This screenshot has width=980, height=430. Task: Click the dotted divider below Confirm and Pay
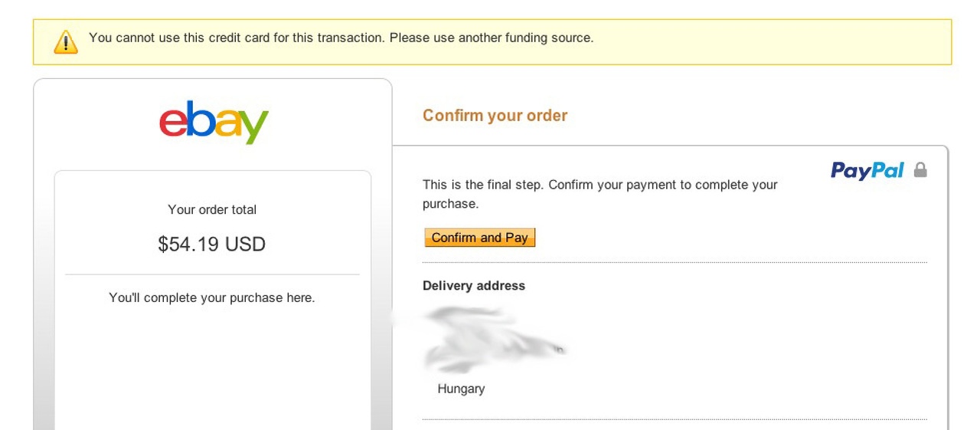pos(674,263)
